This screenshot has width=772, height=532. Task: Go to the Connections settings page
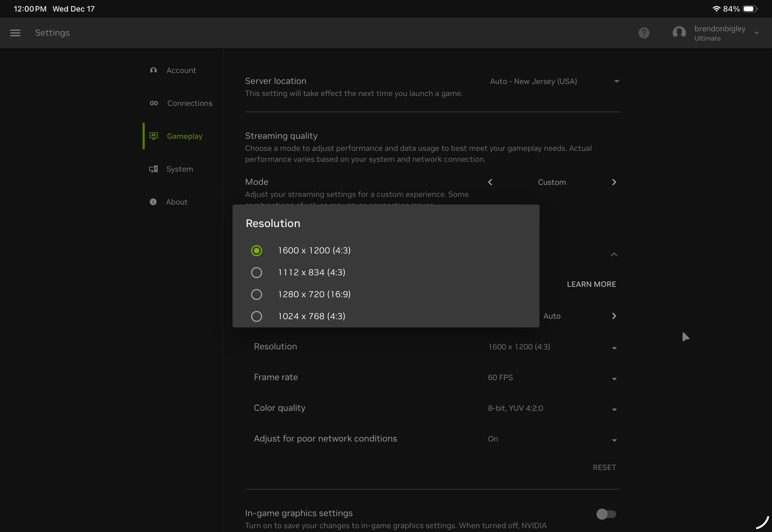click(190, 103)
